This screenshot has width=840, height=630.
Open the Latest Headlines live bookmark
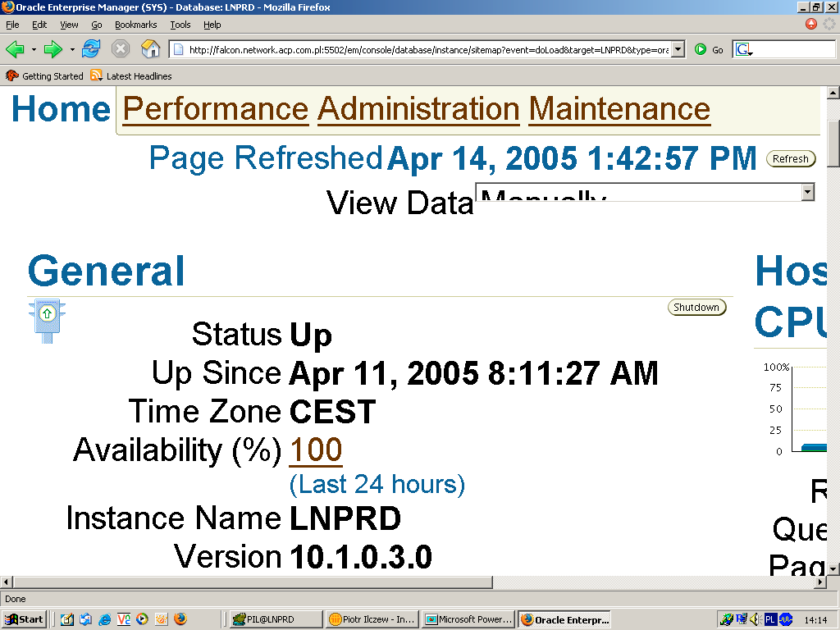[131, 76]
